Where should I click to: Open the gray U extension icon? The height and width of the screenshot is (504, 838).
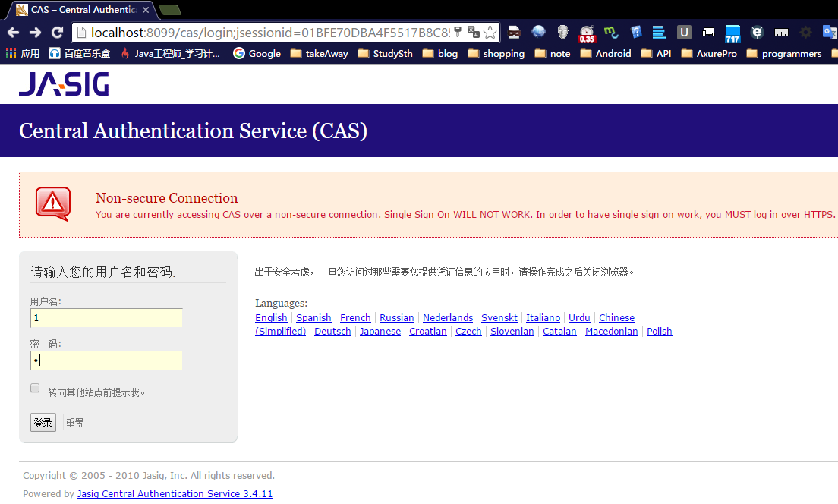pos(684,33)
